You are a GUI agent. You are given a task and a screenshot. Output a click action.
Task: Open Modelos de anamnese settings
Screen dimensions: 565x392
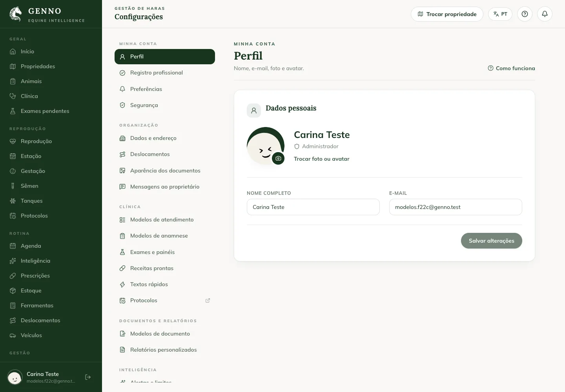click(x=165, y=236)
